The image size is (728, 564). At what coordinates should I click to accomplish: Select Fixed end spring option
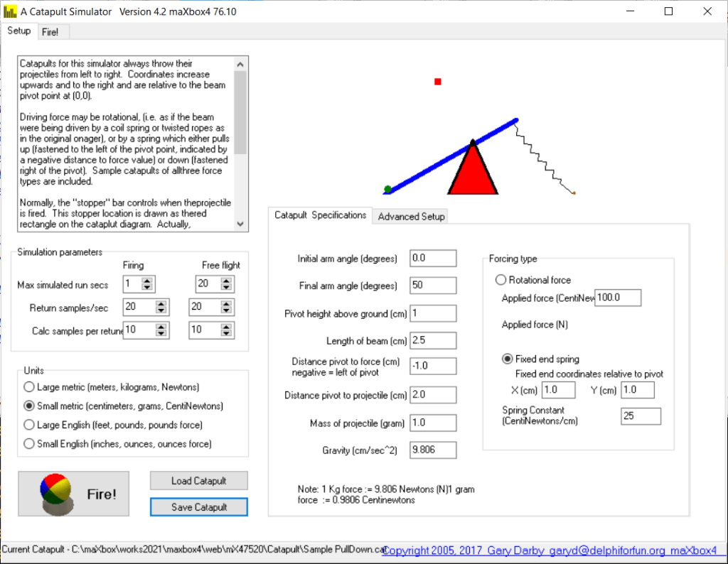tap(508, 359)
